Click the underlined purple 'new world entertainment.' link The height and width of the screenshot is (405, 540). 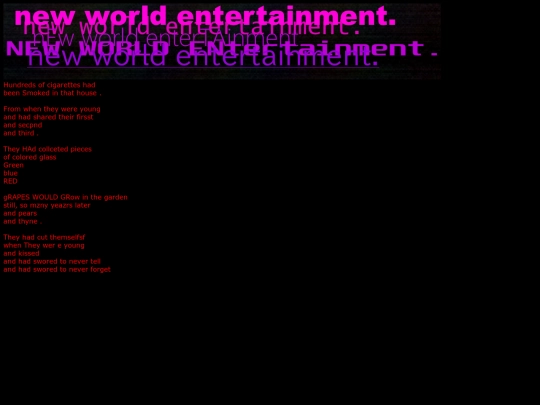click(x=203, y=58)
